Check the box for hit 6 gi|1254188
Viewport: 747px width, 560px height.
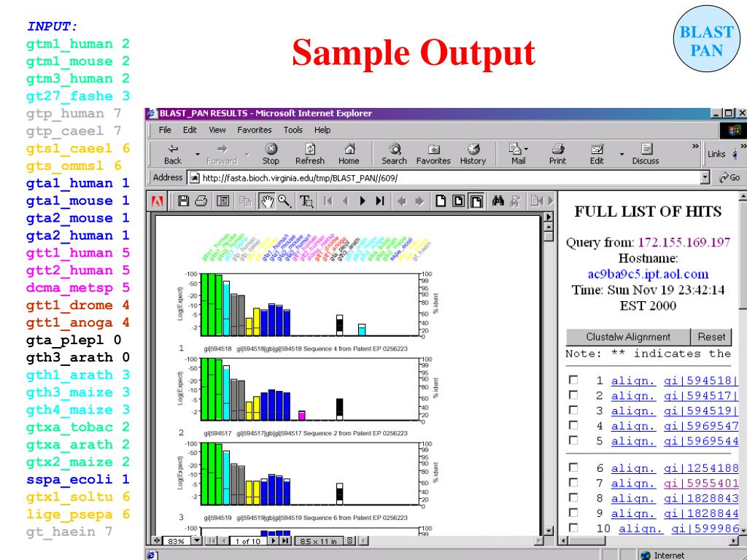tap(573, 467)
